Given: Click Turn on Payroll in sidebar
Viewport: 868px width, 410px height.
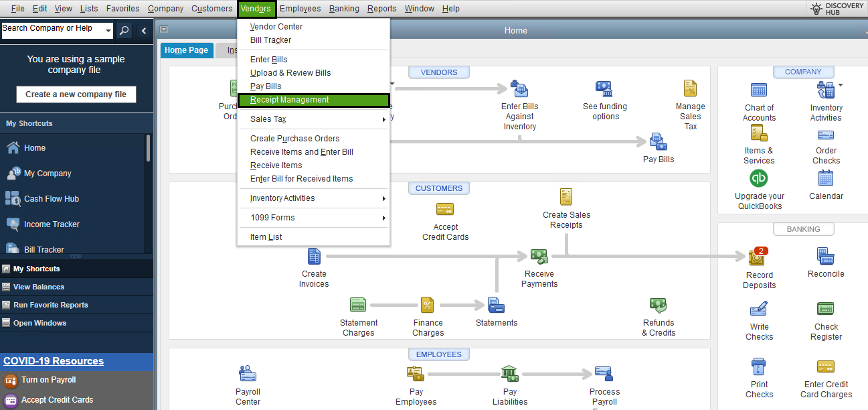Looking at the screenshot, I should click(x=48, y=380).
